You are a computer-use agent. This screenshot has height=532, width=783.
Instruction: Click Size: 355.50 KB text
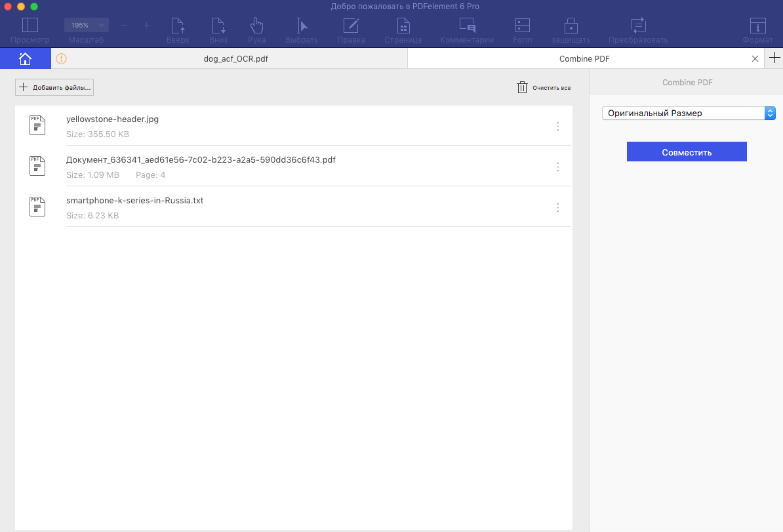click(x=97, y=134)
